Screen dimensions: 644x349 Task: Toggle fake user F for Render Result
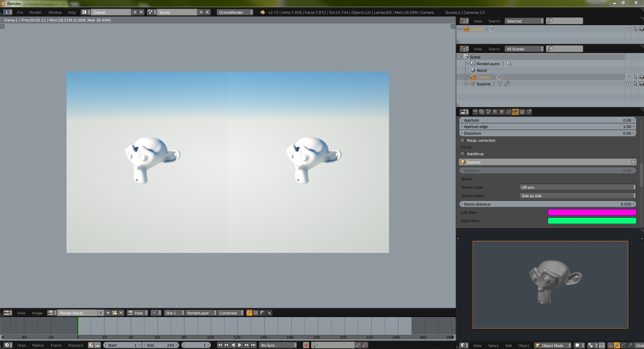[101, 313]
